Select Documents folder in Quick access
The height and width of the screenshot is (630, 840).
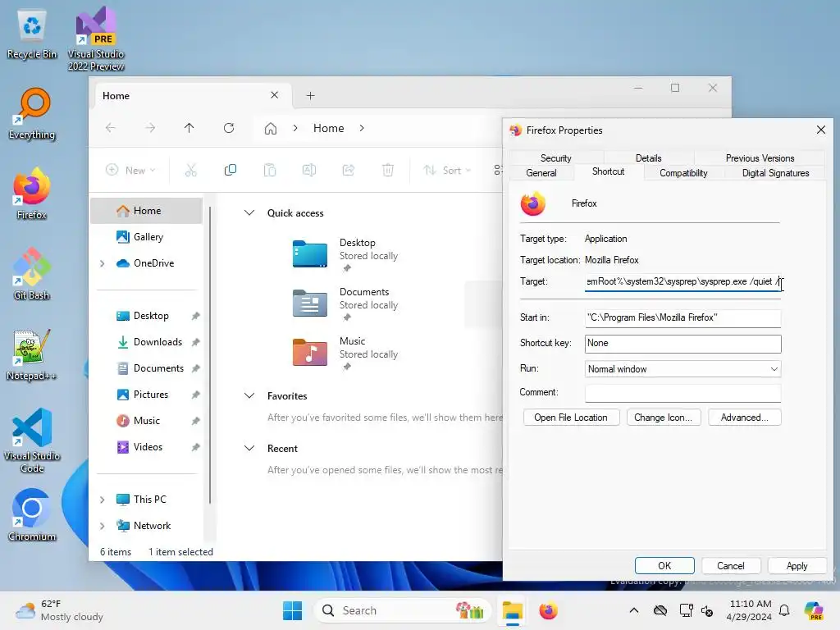(x=345, y=304)
